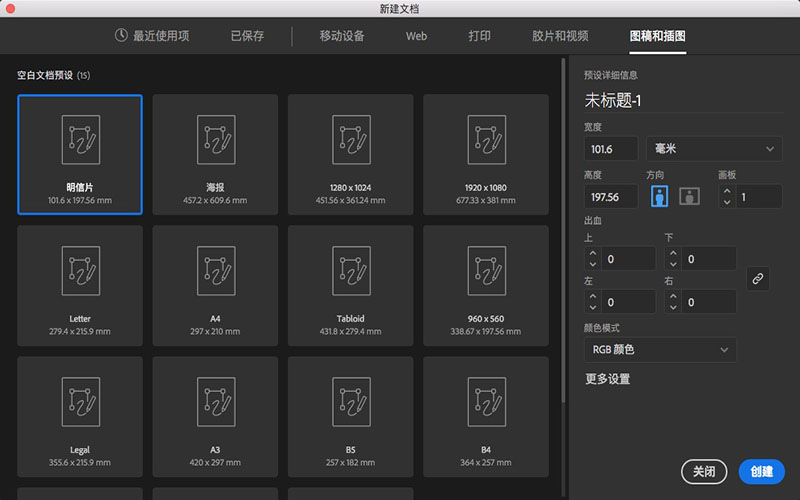
Task: Click the 左 left bleed input field
Action: pyautogui.click(x=628, y=302)
